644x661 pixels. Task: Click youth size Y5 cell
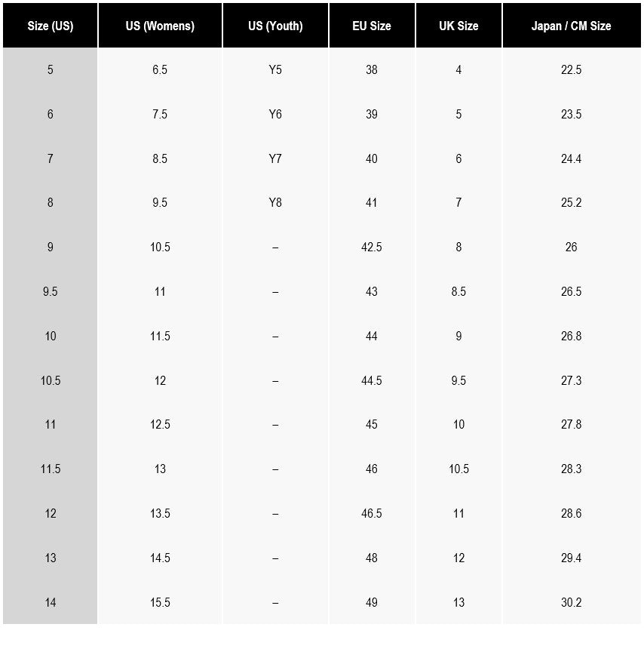click(x=275, y=70)
